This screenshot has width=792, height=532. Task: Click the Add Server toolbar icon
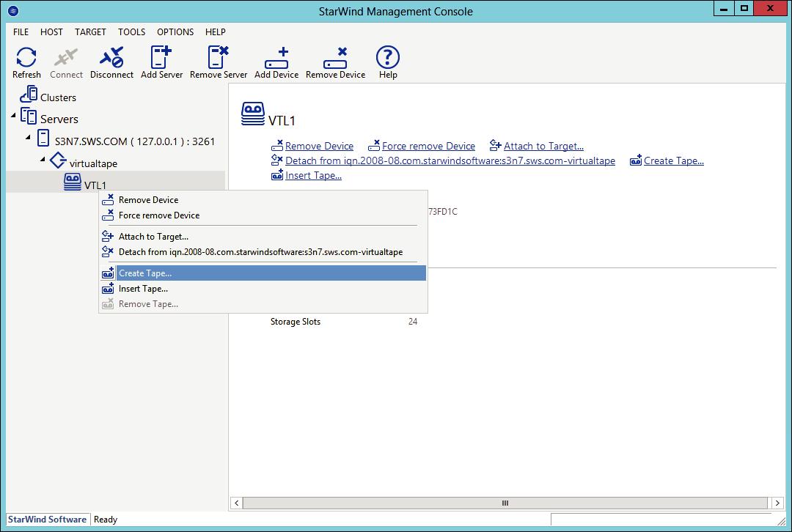point(161,56)
